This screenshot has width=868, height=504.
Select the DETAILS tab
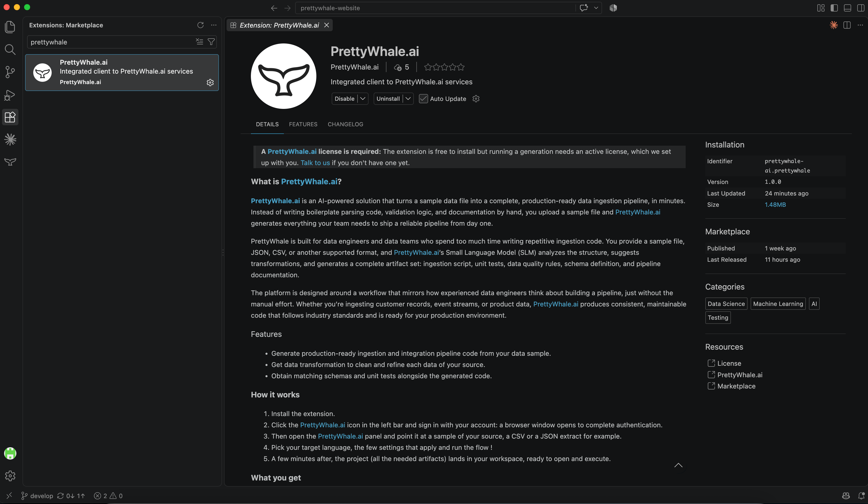(267, 124)
